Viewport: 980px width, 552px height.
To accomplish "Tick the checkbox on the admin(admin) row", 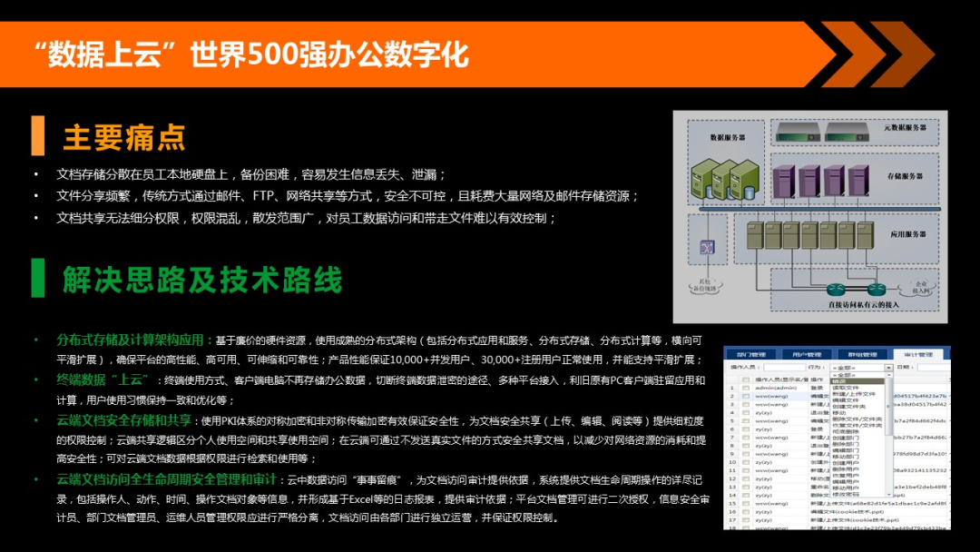I will tap(747, 388).
